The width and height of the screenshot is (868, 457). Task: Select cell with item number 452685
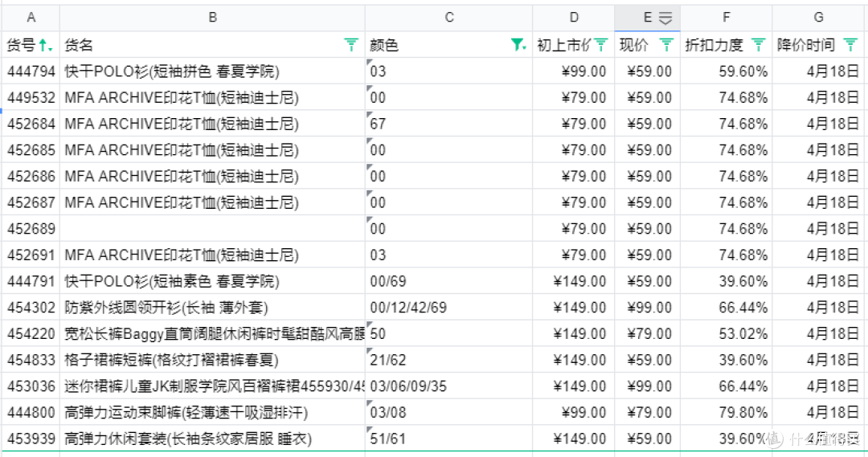[x=31, y=150]
